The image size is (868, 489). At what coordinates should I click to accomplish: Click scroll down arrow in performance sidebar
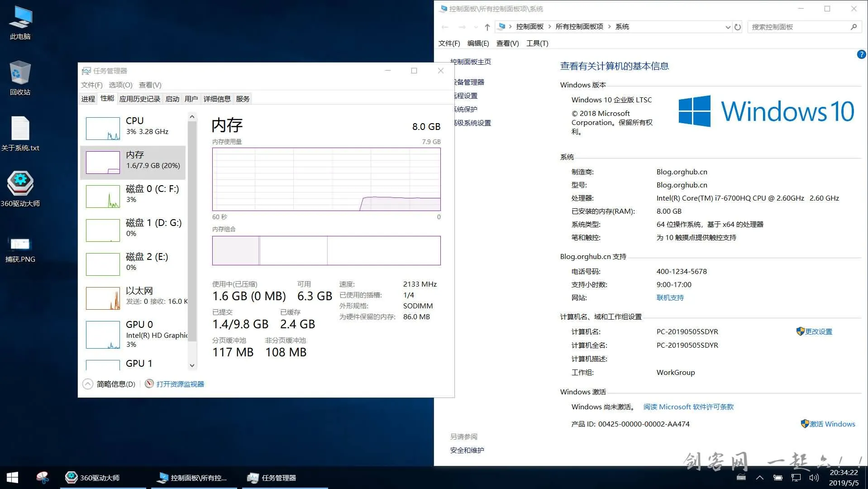tap(192, 365)
